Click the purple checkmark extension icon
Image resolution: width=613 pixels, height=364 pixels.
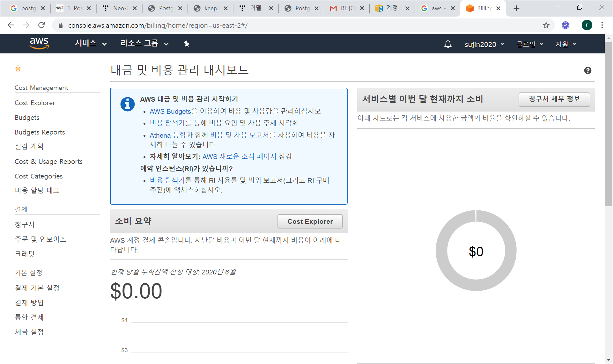(565, 25)
